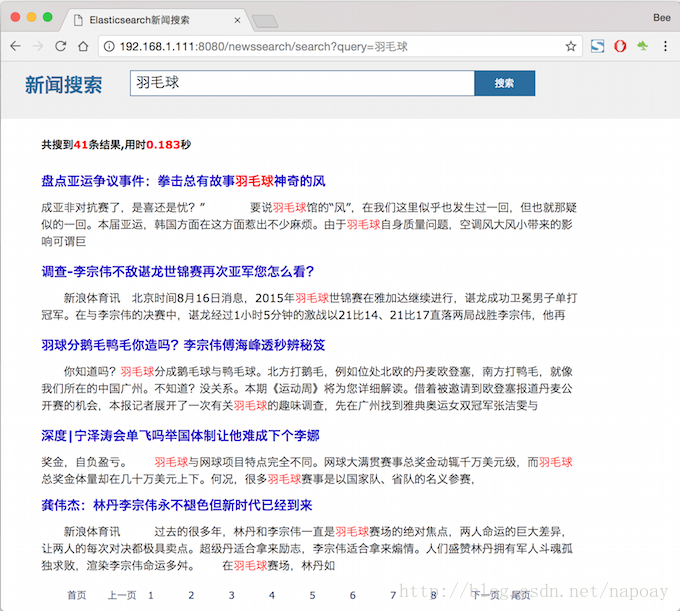Click the home icon in the toolbar
Screen dimensions: 680x611
coord(83,47)
